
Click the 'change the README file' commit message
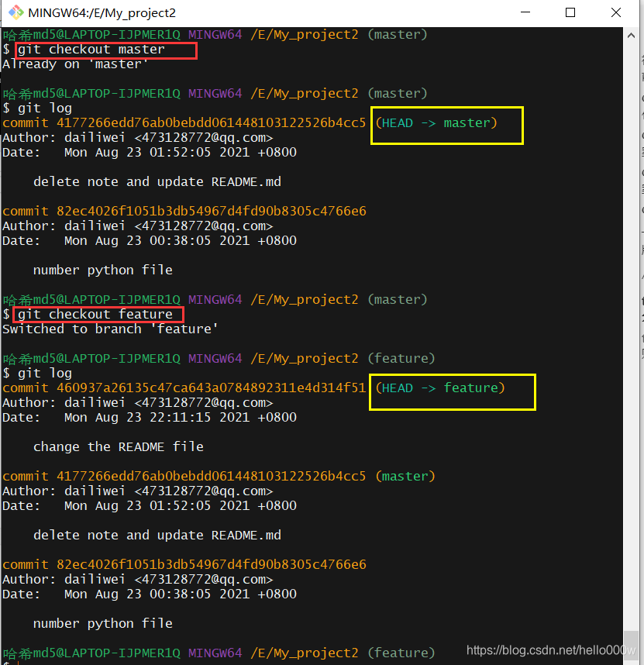[x=119, y=447]
